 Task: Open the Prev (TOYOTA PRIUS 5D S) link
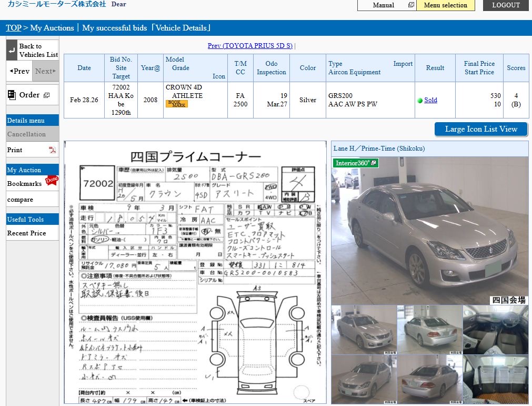point(250,46)
